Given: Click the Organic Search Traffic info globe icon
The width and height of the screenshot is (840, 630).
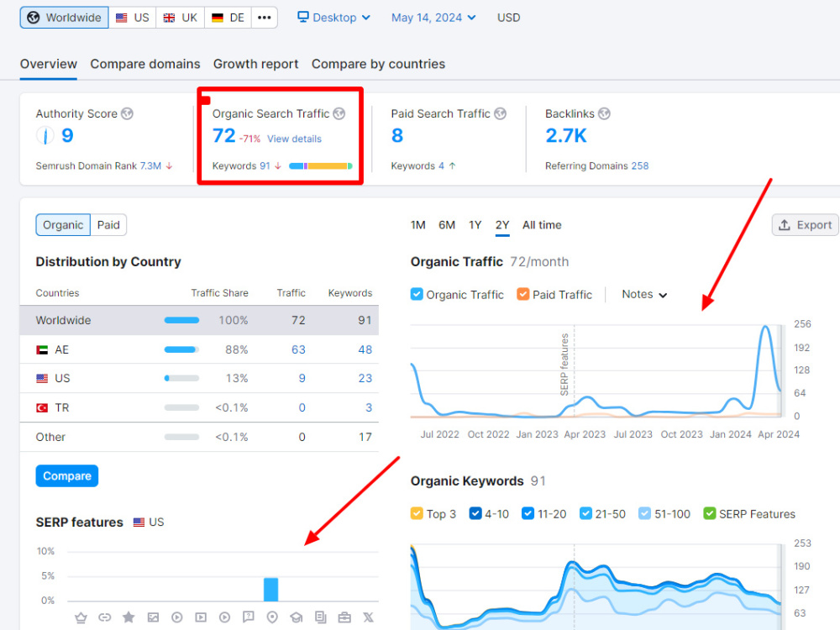Looking at the screenshot, I should tap(339, 113).
